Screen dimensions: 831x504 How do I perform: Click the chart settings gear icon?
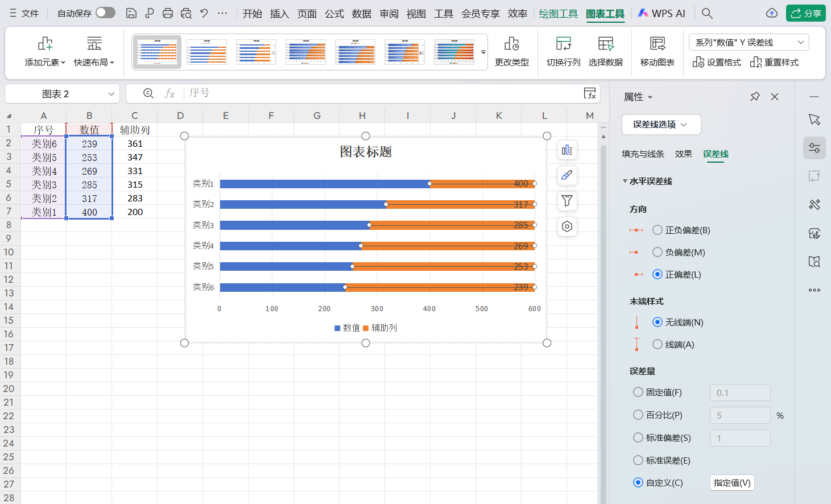pyautogui.click(x=567, y=226)
